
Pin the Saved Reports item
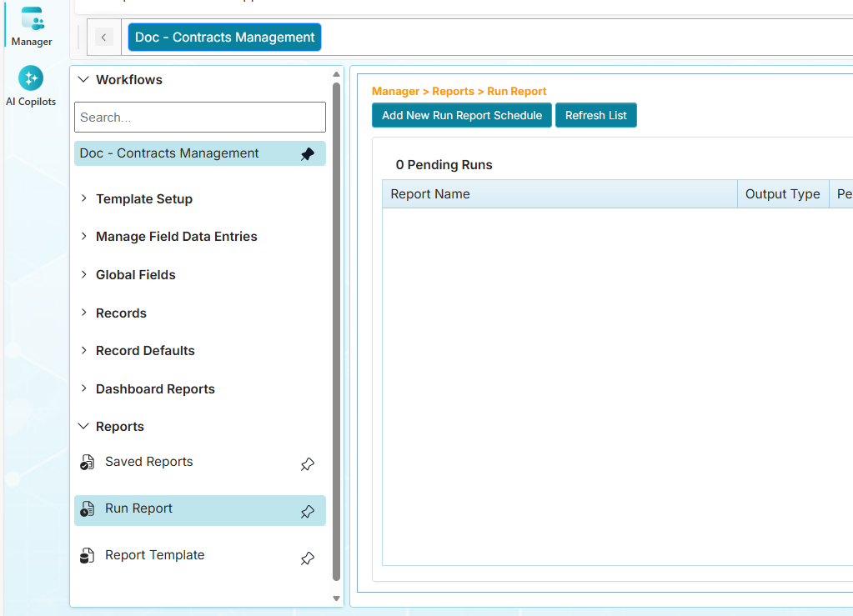(x=307, y=464)
